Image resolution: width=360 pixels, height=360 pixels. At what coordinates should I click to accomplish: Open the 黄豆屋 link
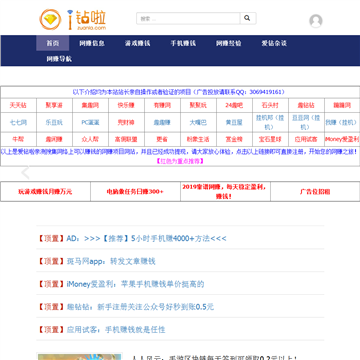(234, 122)
